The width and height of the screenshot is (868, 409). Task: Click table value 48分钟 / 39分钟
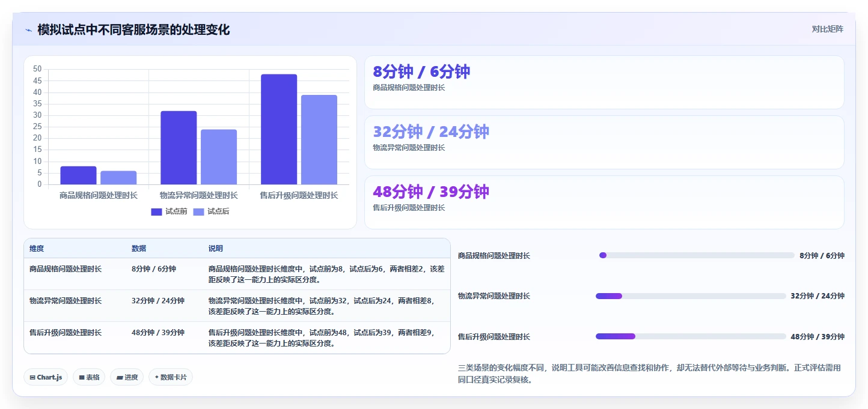pyautogui.click(x=158, y=333)
